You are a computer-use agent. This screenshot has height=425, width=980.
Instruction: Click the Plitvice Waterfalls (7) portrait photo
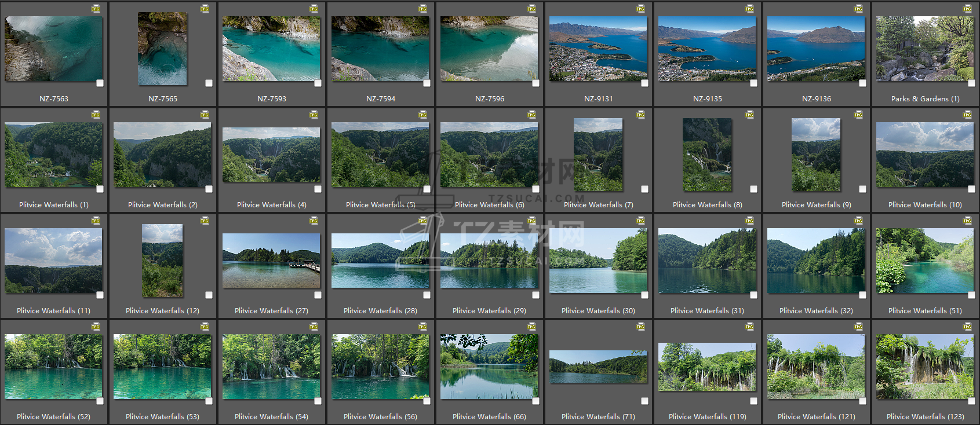coord(598,155)
